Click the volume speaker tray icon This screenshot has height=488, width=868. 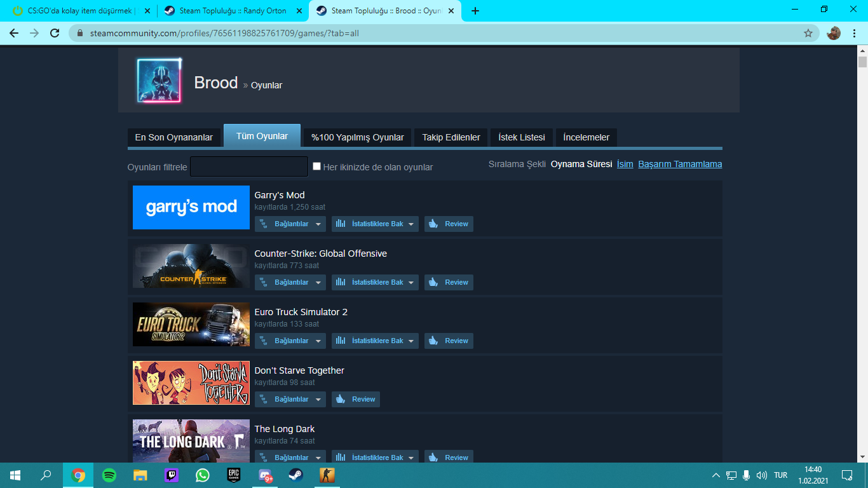click(x=762, y=475)
